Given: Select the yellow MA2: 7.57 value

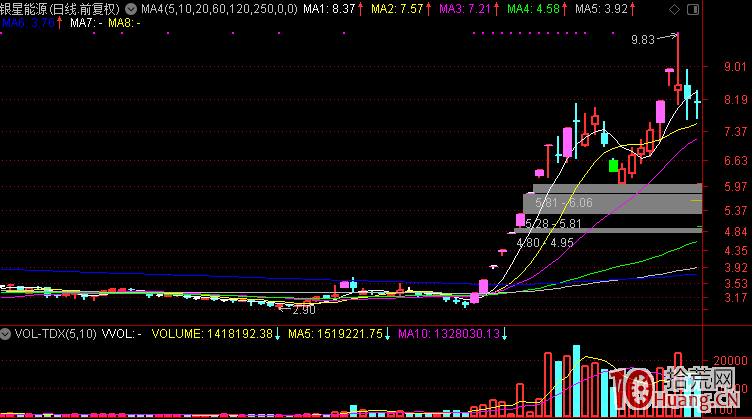Looking at the screenshot, I should 397,9.
